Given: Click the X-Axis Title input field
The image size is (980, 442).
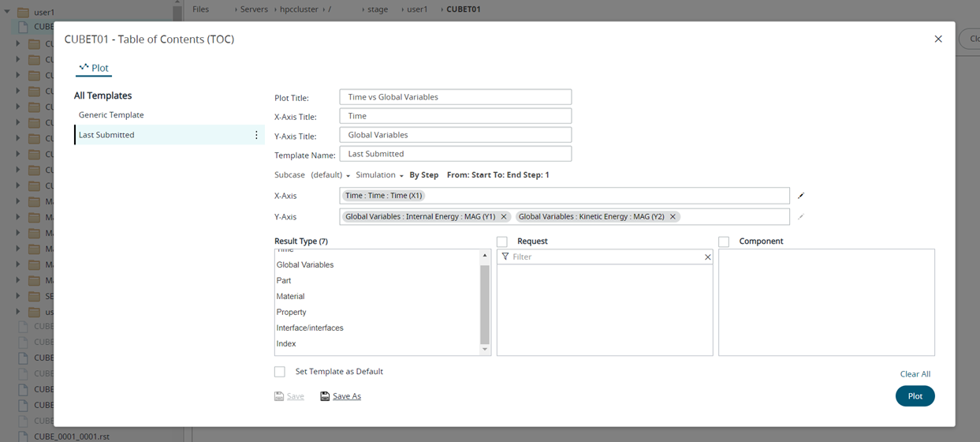Looking at the screenshot, I should coord(456,116).
